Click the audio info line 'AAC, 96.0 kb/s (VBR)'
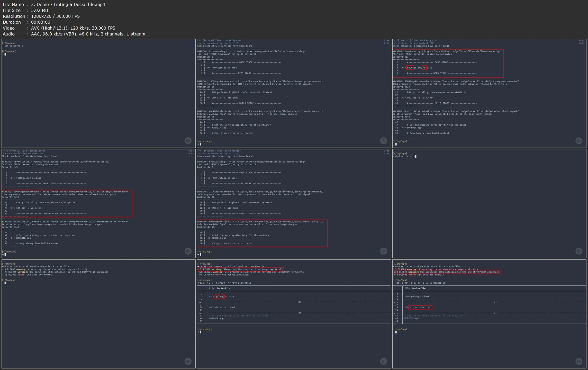The image size is (588, 370). [x=54, y=34]
